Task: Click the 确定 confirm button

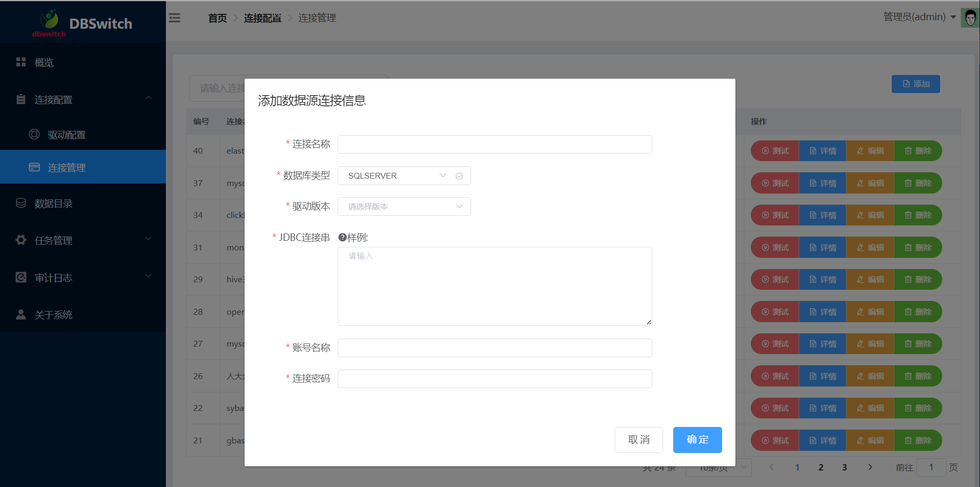Action: click(697, 440)
